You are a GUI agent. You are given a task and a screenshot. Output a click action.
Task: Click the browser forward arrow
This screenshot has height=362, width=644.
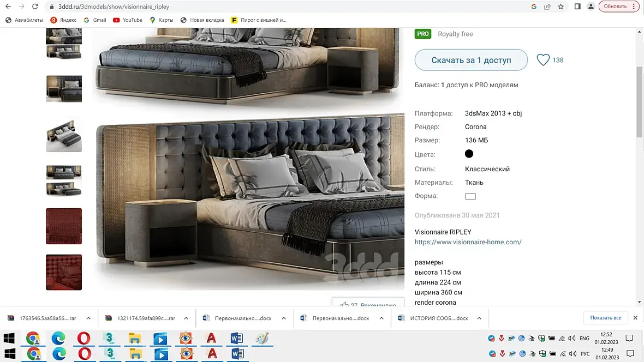pos(22,7)
